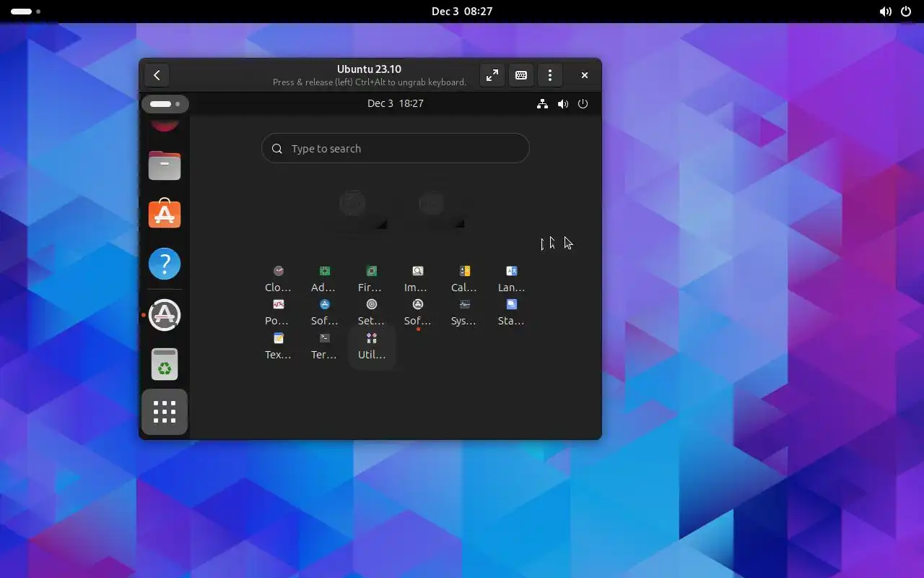
Task: Click the guest wired network status icon
Action: [542, 104]
